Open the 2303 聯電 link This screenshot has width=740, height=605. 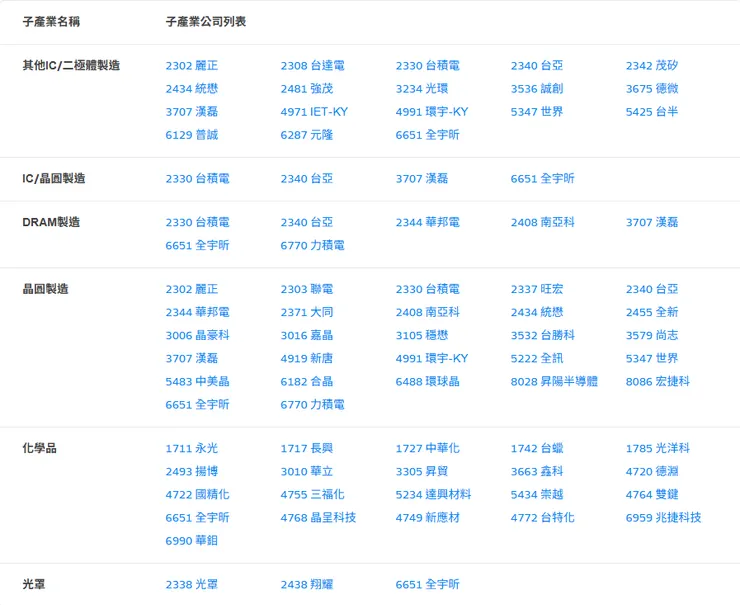pyautogui.click(x=307, y=289)
